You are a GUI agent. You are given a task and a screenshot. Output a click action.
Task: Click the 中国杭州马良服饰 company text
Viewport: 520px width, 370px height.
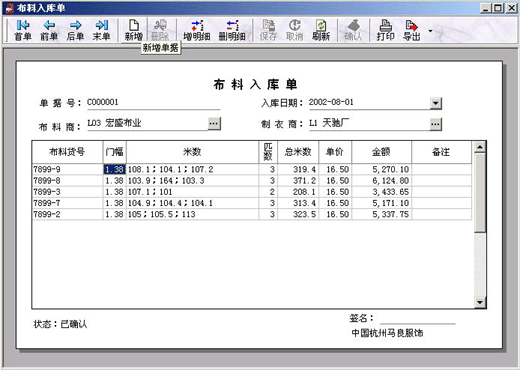(x=387, y=333)
